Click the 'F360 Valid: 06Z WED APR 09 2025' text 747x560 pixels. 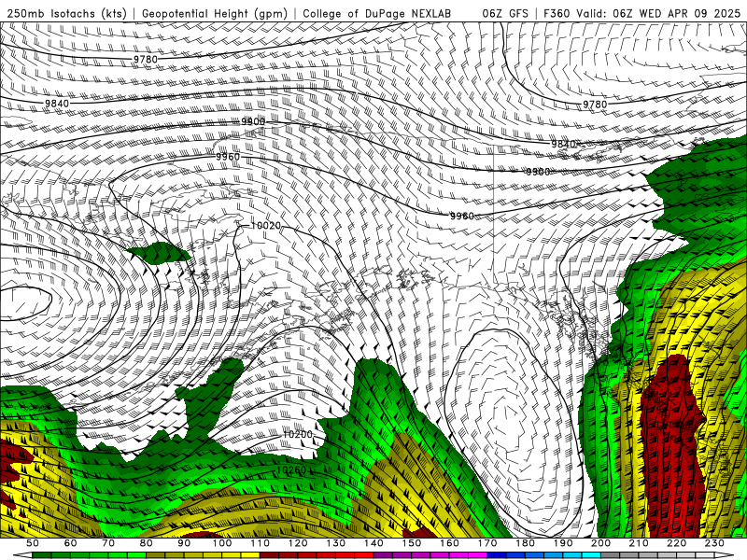point(642,13)
